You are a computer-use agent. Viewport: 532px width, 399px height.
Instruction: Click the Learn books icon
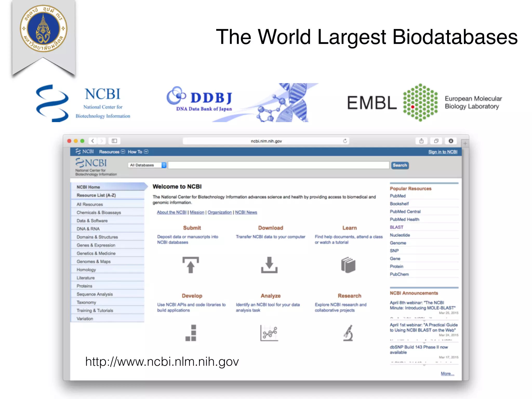pos(348,265)
